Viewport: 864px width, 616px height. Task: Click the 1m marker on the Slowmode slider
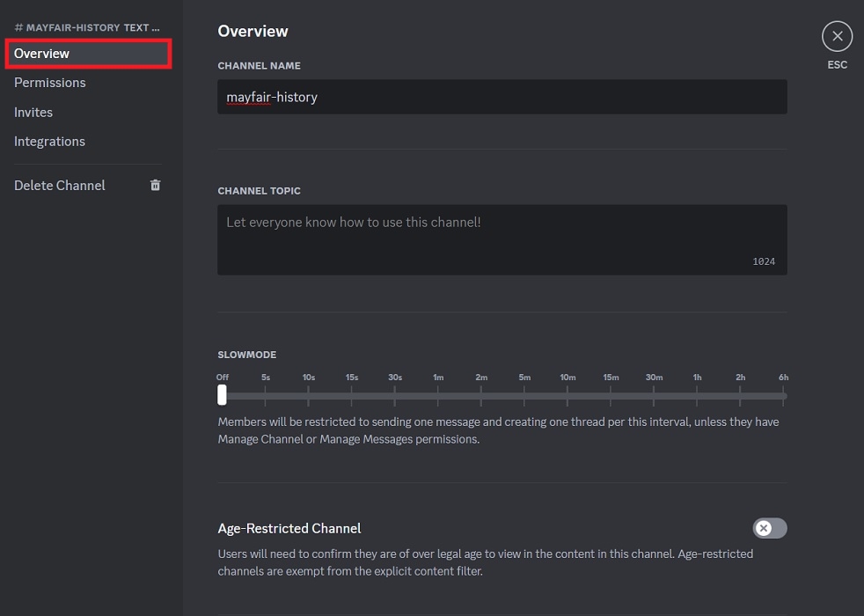tap(438, 396)
